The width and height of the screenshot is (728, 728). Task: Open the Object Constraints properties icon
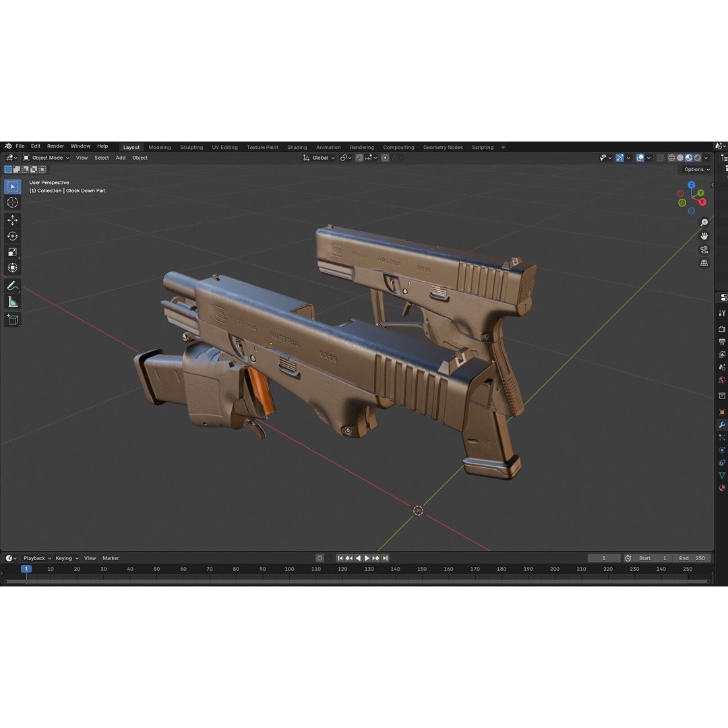coord(722,463)
